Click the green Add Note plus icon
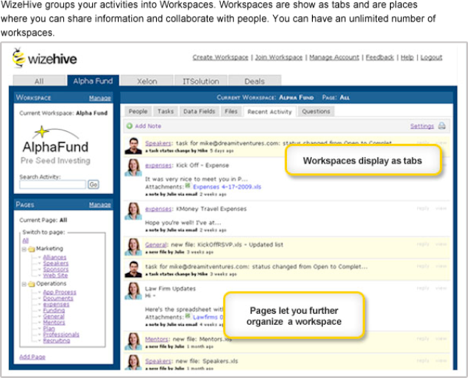Image resolution: width=468 pixels, height=378 pixels. (129, 126)
